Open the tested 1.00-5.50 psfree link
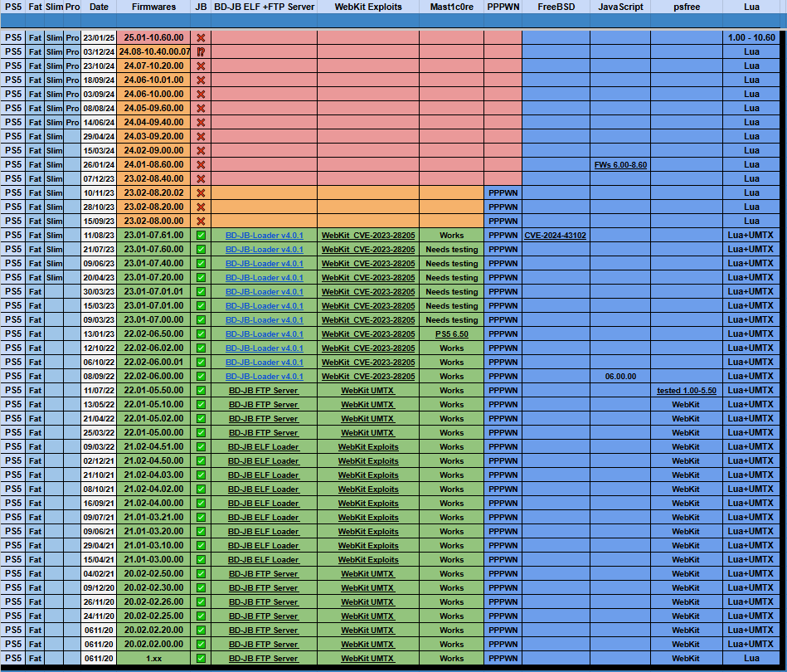Image resolution: width=787 pixels, height=672 pixels. click(686, 390)
